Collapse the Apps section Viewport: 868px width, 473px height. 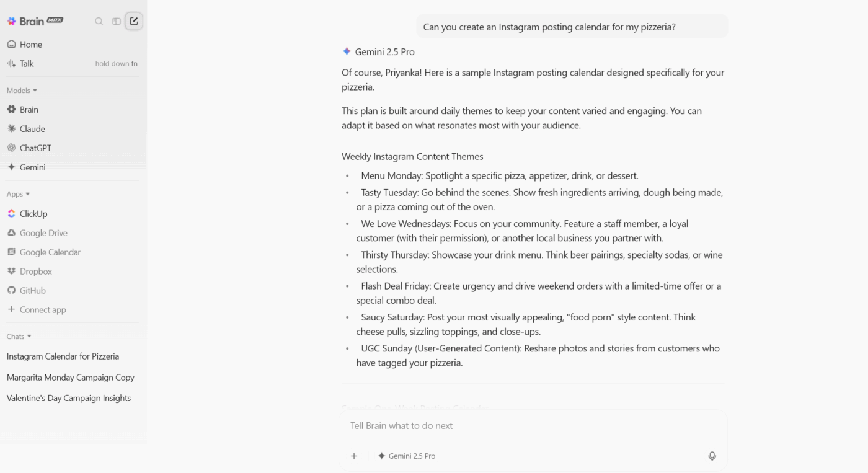19,193
